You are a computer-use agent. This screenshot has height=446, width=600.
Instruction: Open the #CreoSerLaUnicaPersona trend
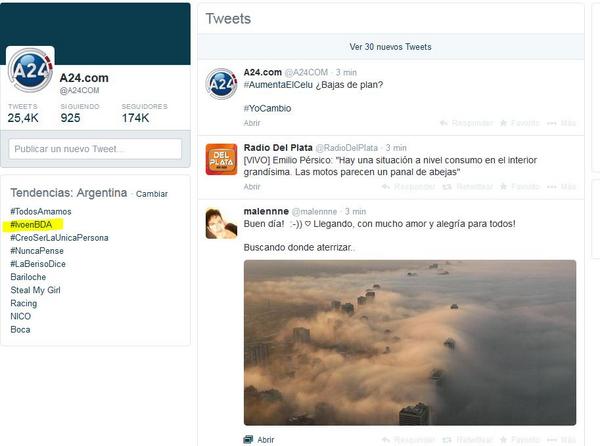click(x=59, y=238)
